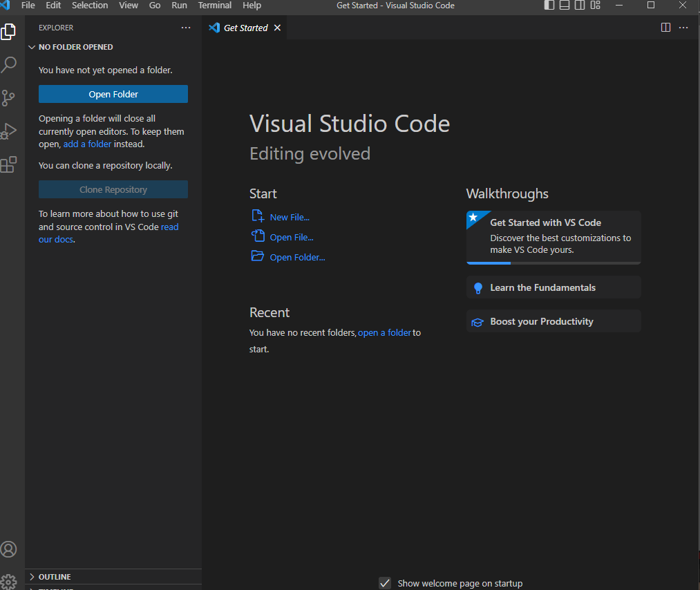The width and height of the screenshot is (700, 590).
Task: Open the File menu
Action: click(x=28, y=6)
